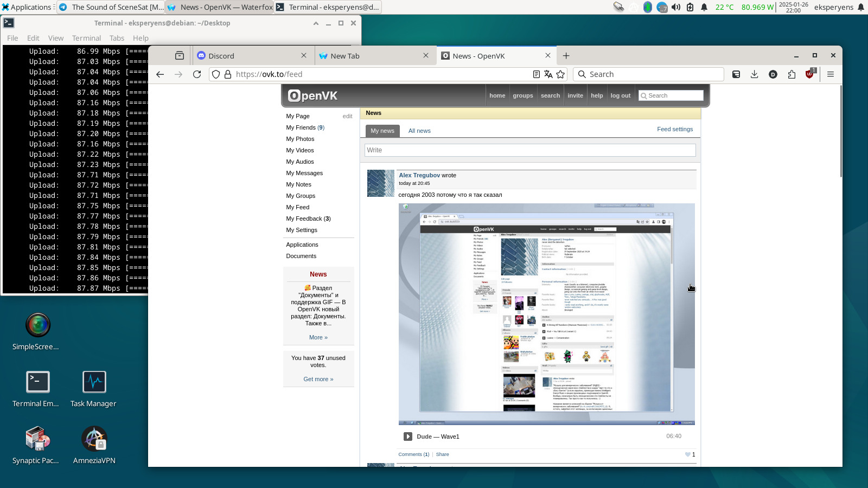
Task: Open the Terminal Help menu
Action: (141, 38)
